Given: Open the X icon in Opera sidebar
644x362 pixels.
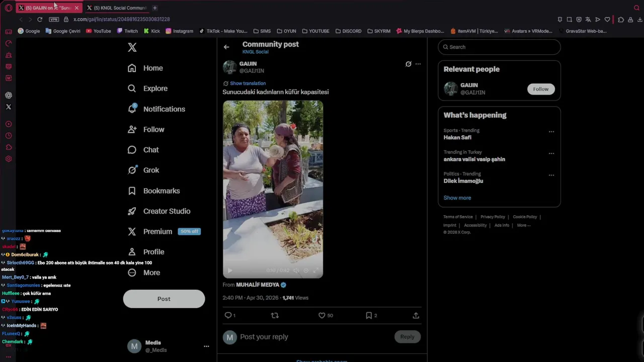Looking at the screenshot, I should click(x=9, y=107).
